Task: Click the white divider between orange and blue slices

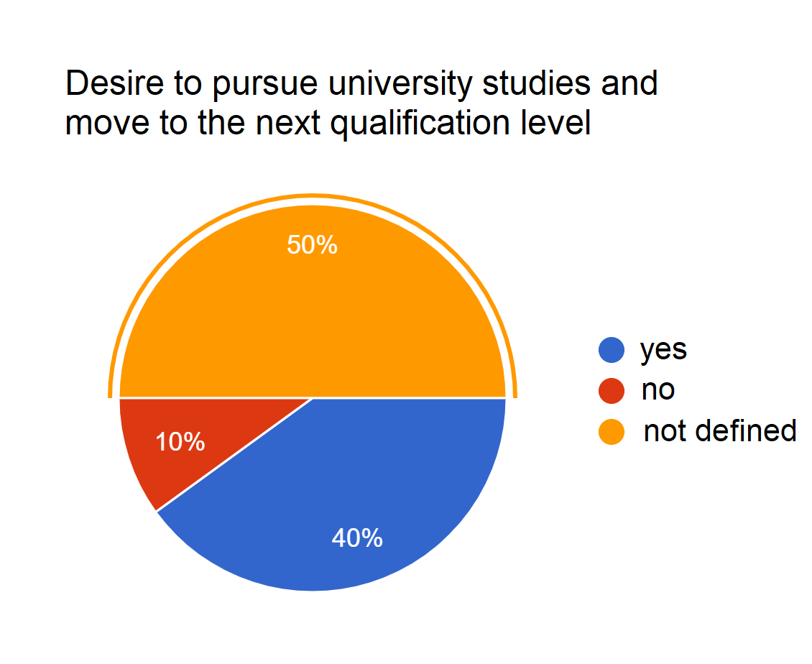Action: [410, 397]
